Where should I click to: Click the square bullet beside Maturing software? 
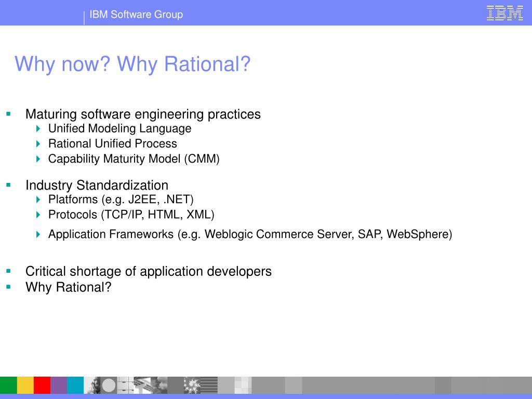[x=8, y=114]
